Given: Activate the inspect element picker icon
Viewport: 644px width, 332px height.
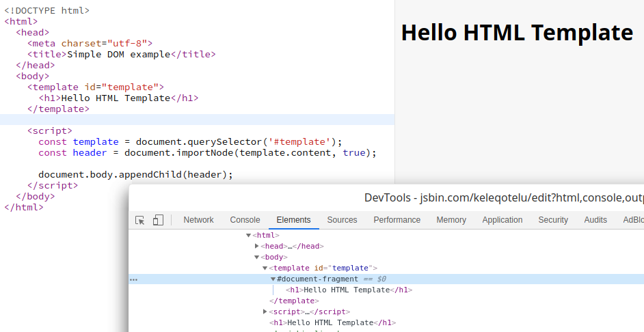Looking at the screenshot, I should tap(139, 221).
